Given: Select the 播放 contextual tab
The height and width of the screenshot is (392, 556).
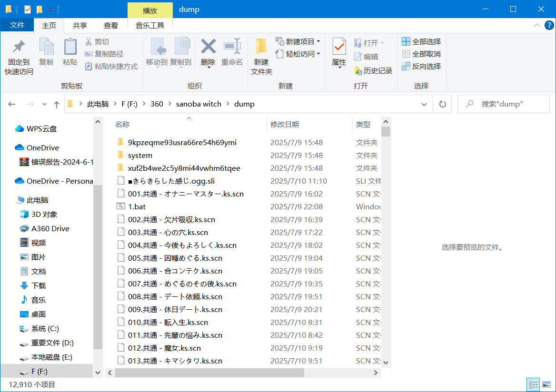Looking at the screenshot, I should tap(150, 10).
